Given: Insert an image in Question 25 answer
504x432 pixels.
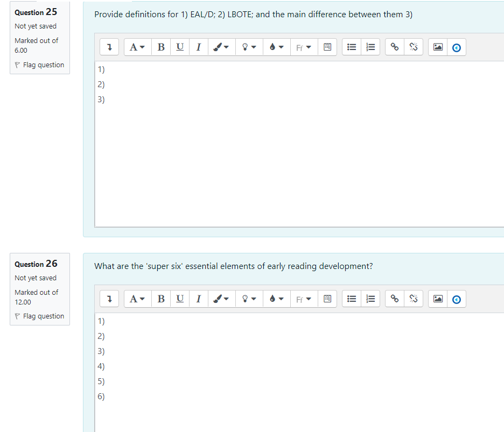Looking at the screenshot, I should [438, 47].
